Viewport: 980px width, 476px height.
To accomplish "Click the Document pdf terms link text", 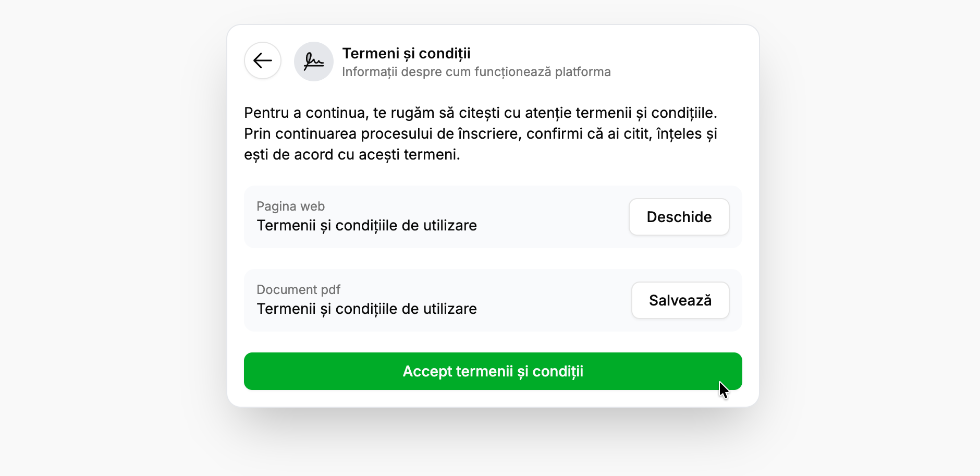I will pos(366,309).
